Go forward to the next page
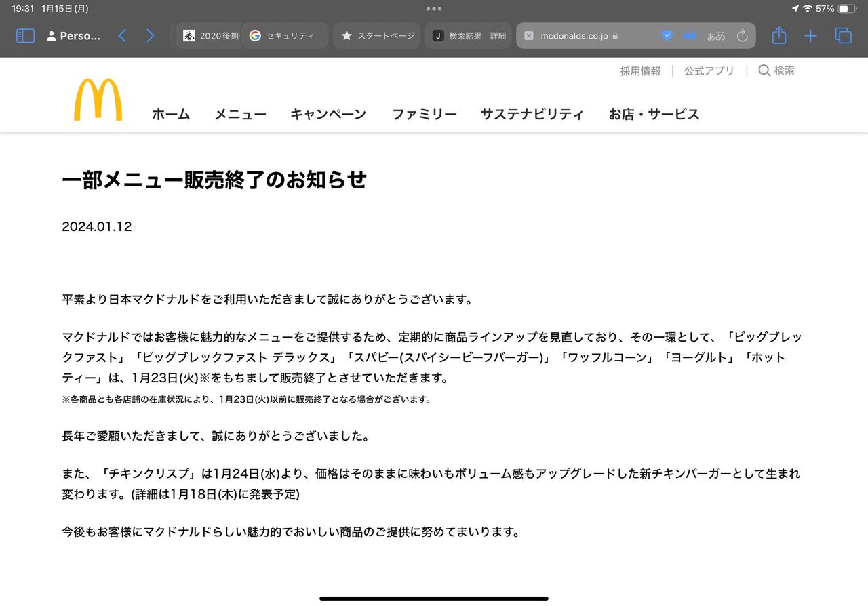Image resolution: width=868 pixels, height=606 pixels. 151,36
